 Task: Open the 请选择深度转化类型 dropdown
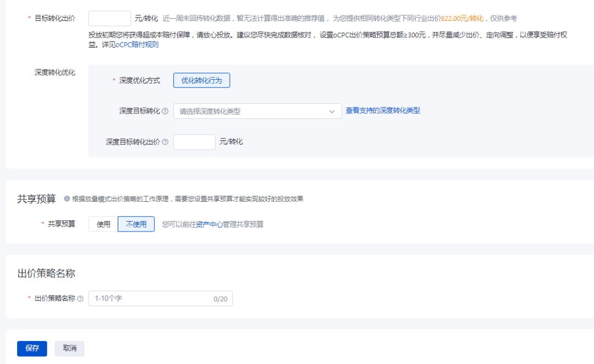(253, 111)
